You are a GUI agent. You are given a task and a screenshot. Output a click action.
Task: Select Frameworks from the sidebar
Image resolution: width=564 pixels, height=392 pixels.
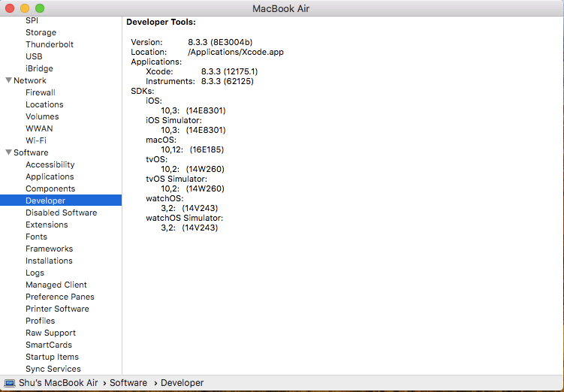49,249
